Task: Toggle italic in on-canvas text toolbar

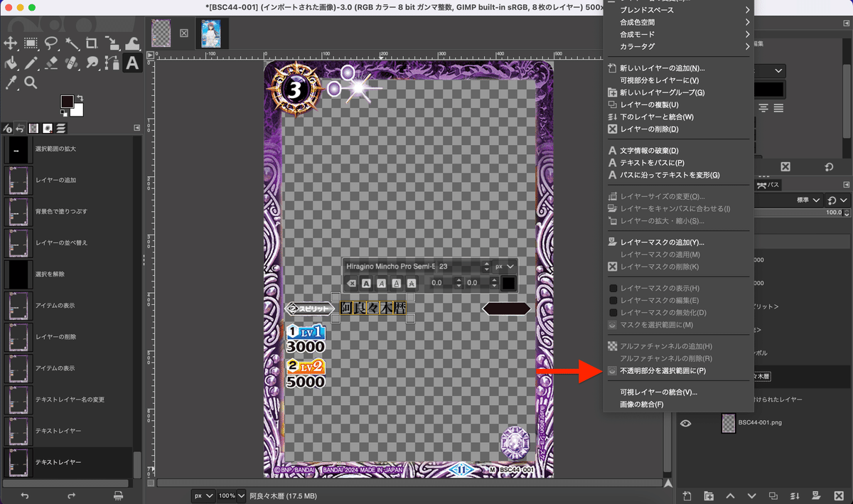Action: click(381, 283)
